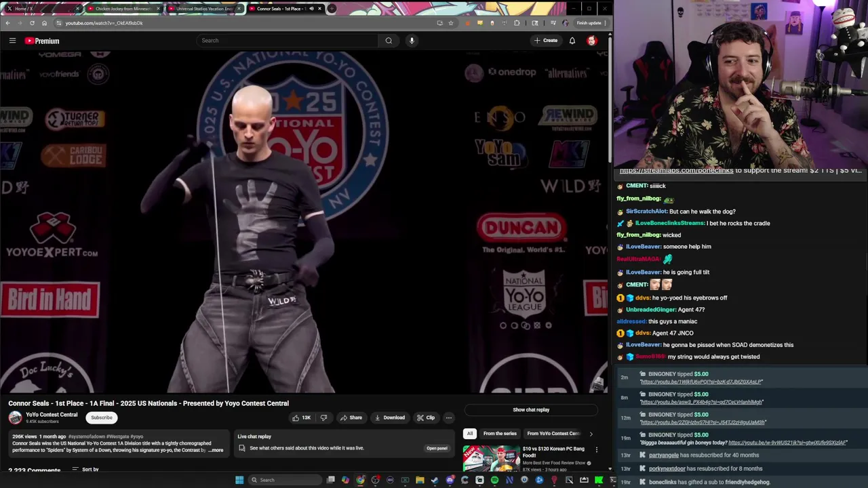
Task: Go back in the browser
Action: 7,23
